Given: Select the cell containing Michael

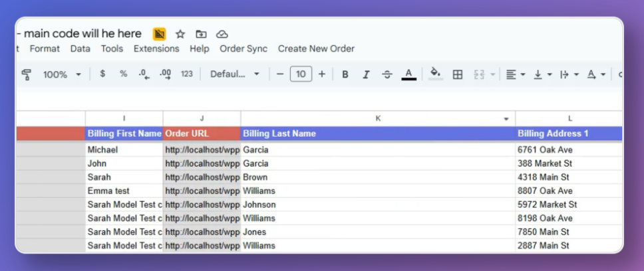Looking at the screenshot, I should pos(124,149).
